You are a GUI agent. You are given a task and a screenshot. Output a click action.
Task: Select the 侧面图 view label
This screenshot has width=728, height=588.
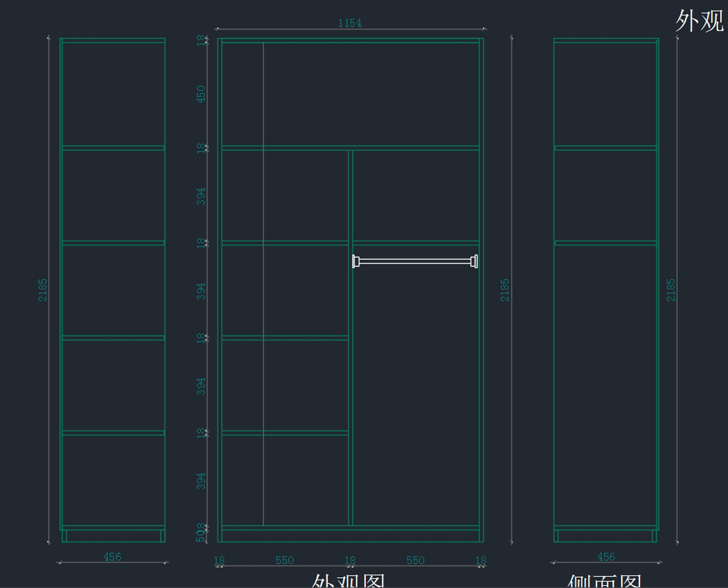point(605,581)
